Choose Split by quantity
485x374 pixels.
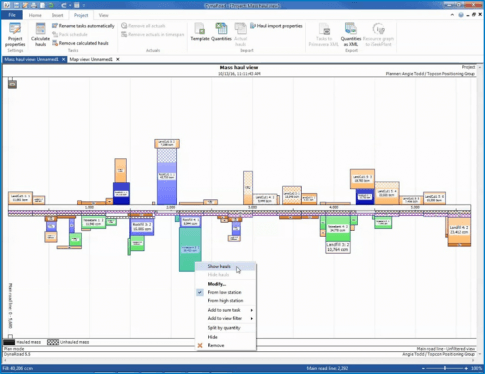226,328
